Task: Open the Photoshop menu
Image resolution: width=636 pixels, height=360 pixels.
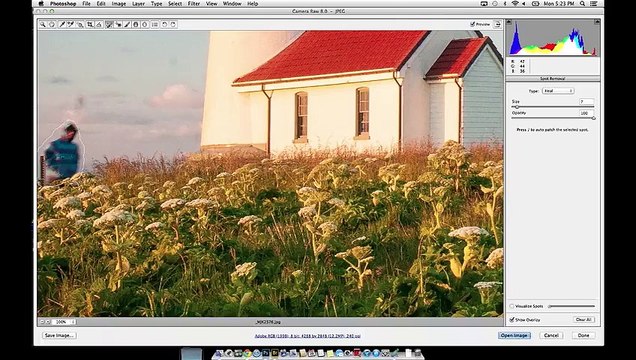Action: (x=63, y=4)
